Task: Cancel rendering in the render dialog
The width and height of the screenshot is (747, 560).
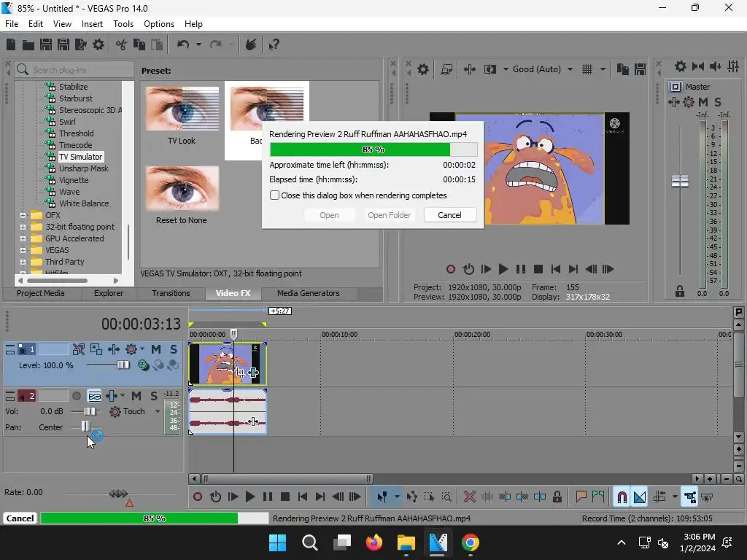Action: [x=449, y=215]
